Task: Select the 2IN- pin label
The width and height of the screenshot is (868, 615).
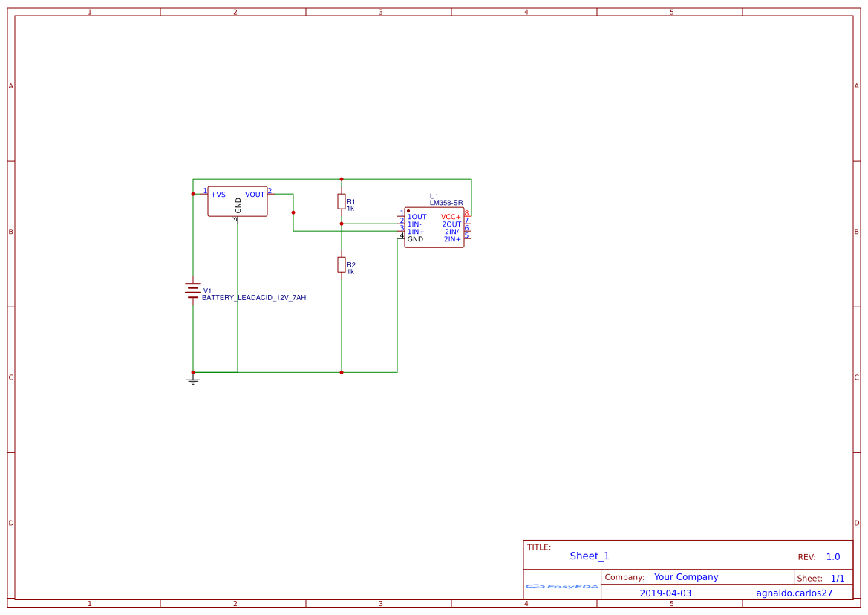Action: pos(453,232)
